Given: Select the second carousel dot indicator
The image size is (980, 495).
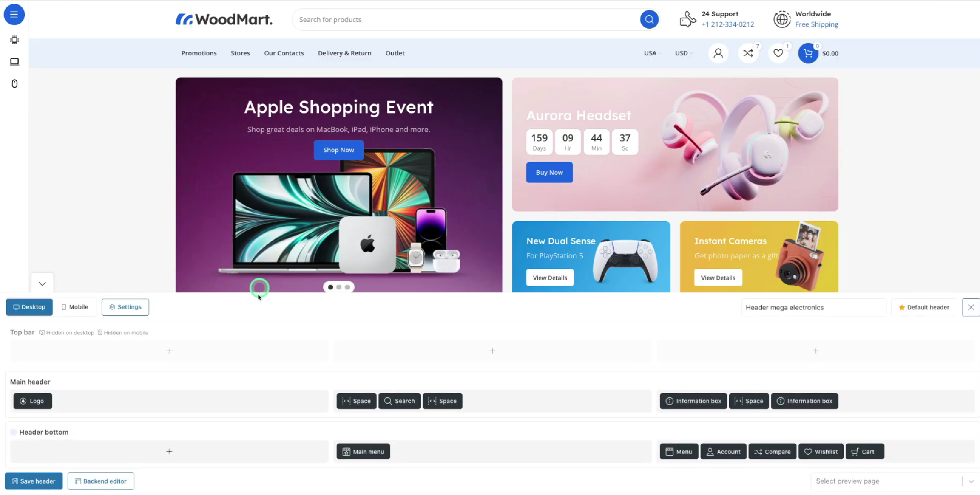Looking at the screenshot, I should [x=339, y=287].
